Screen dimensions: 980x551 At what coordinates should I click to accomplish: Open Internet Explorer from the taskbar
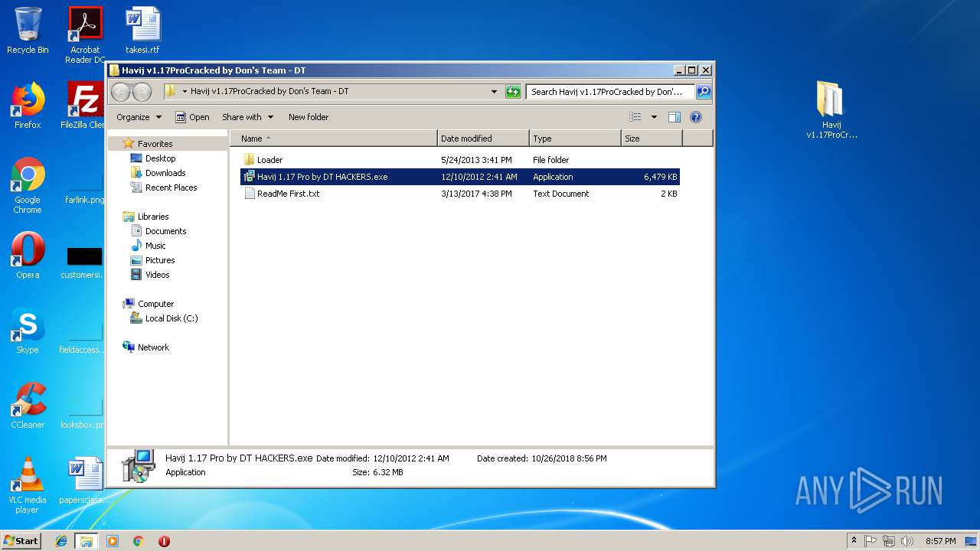61,541
